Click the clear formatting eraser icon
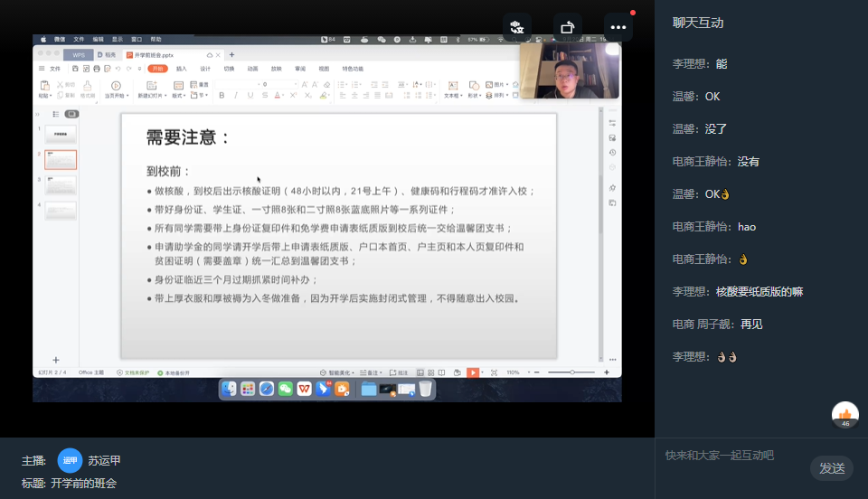 [326, 85]
